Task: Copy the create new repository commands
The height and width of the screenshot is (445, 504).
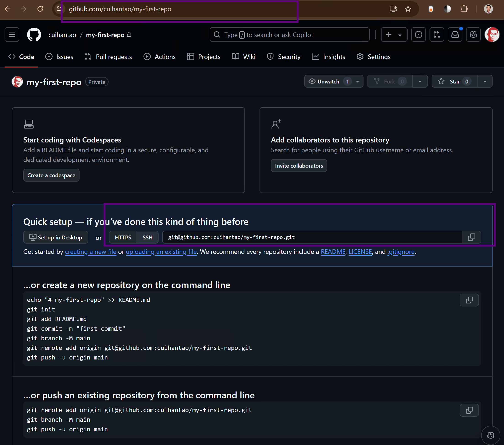Action: 469,300
